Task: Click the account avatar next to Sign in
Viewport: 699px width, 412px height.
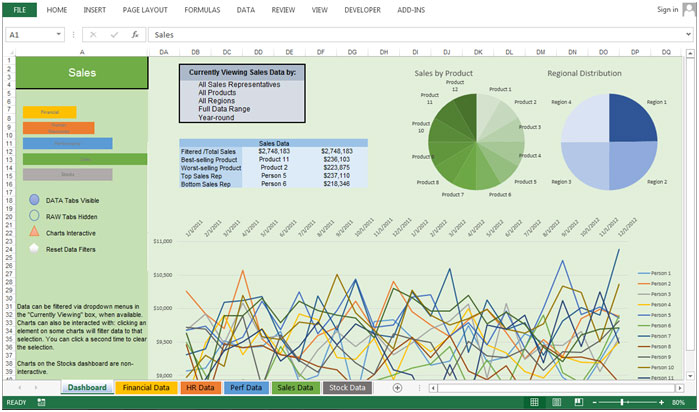Action: coord(689,10)
